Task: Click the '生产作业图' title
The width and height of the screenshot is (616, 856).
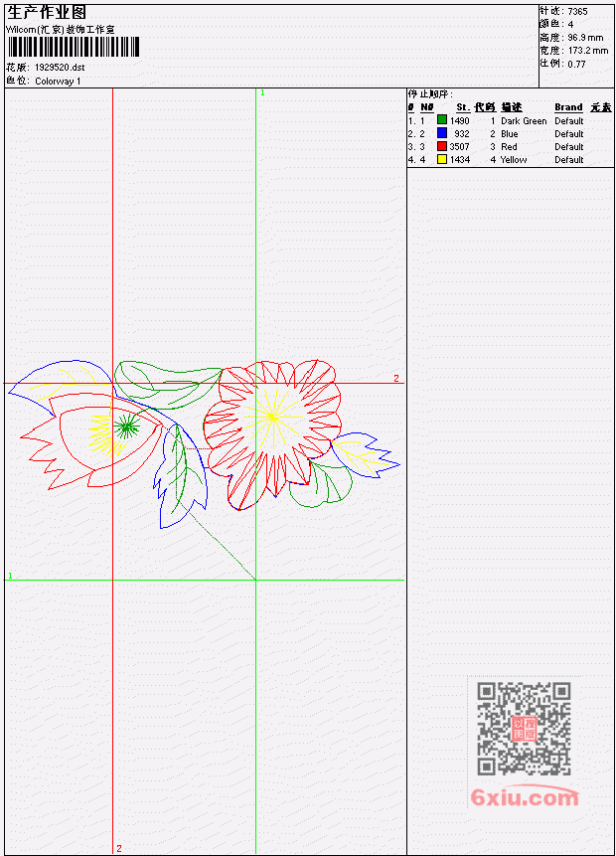Action: click(x=47, y=13)
